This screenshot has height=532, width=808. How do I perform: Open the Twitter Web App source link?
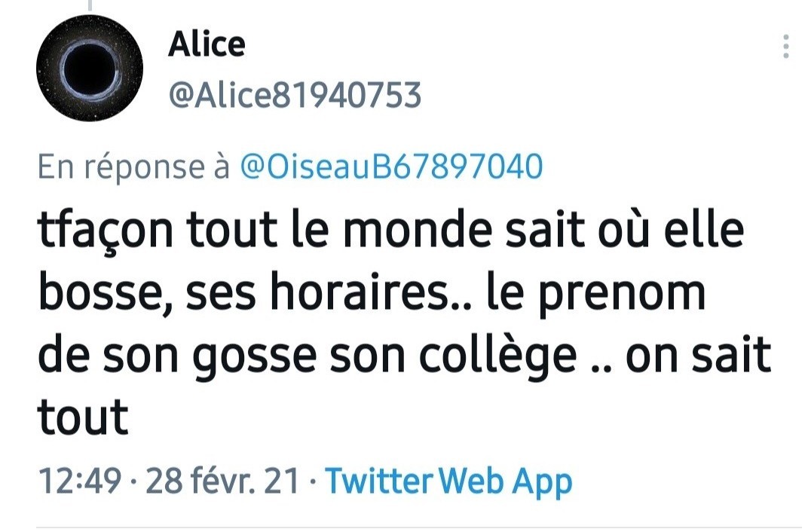pos(448,480)
